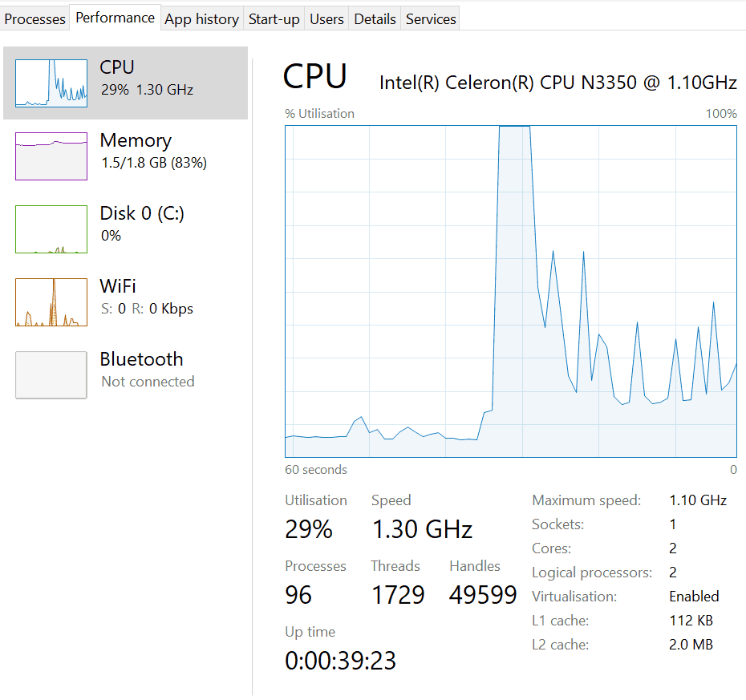Click the 100% peak in CPU graph

pos(514,127)
